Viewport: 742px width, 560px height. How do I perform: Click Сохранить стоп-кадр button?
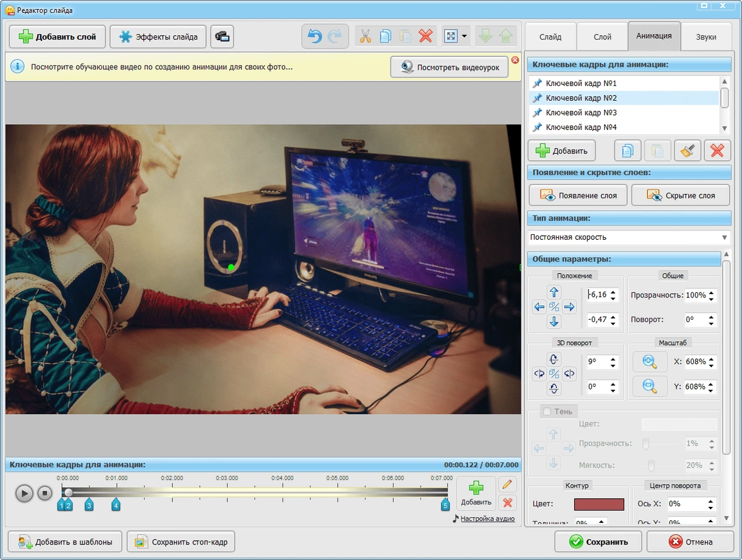click(181, 542)
